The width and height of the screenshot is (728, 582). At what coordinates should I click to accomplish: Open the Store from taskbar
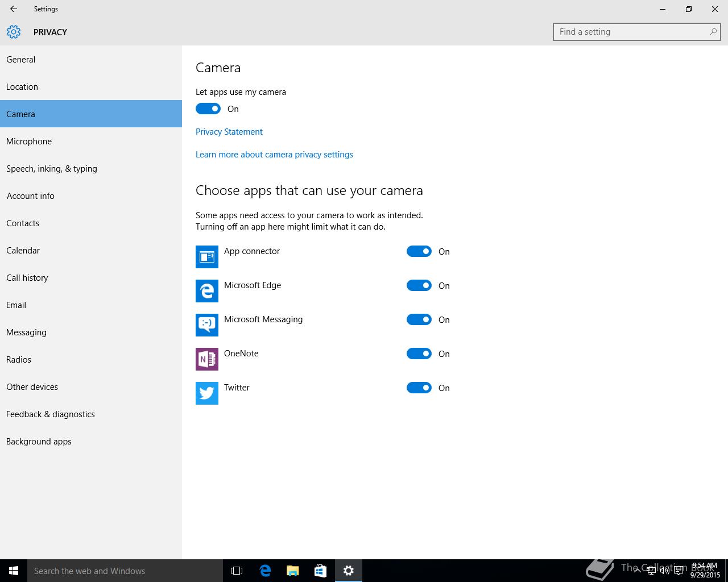click(x=321, y=571)
